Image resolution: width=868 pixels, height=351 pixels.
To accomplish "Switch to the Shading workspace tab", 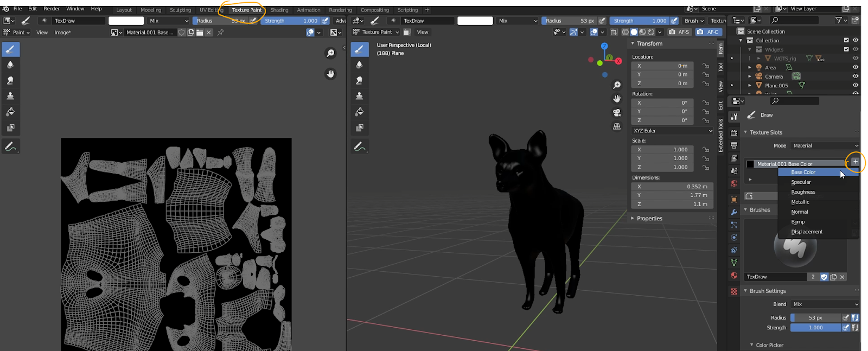I will tap(279, 10).
